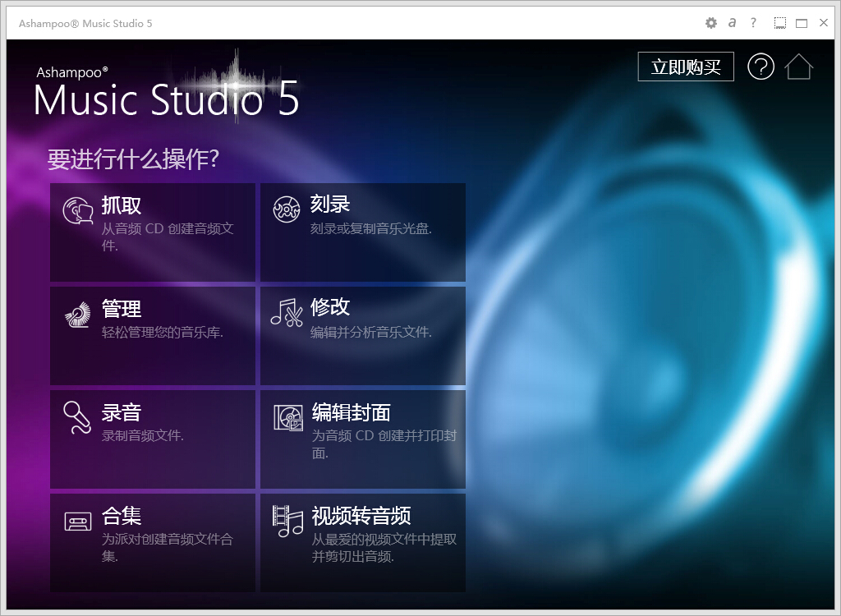Click the Ashampoo 'a' title bar icon

click(732, 23)
